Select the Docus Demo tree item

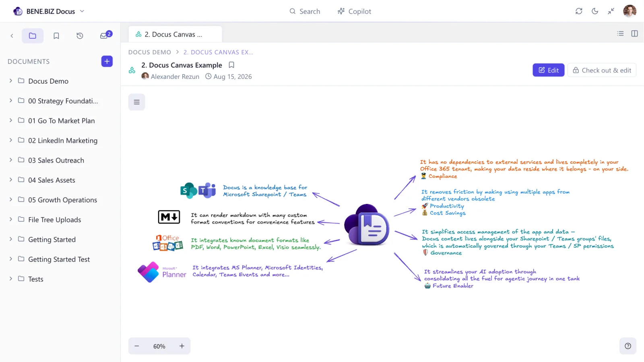48,81
